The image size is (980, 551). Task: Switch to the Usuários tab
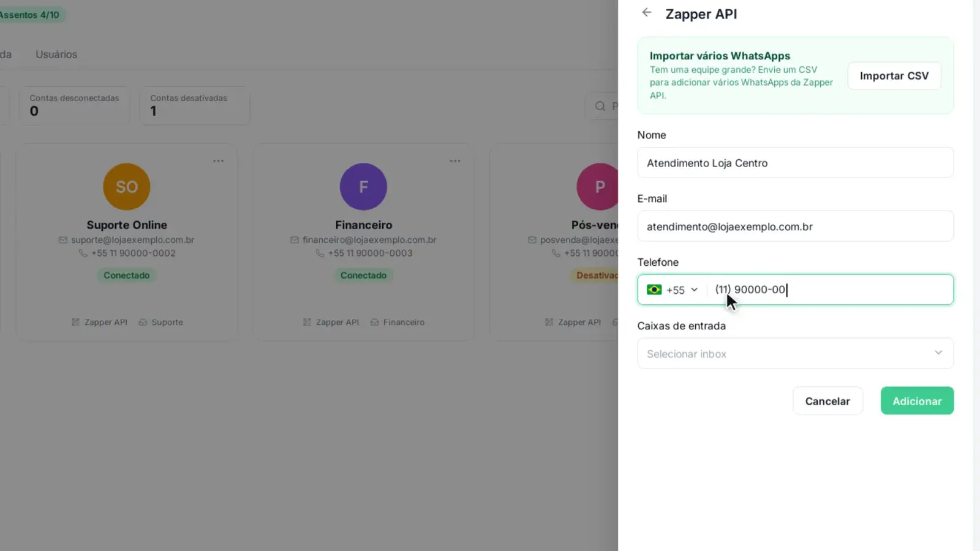(56, 54)
